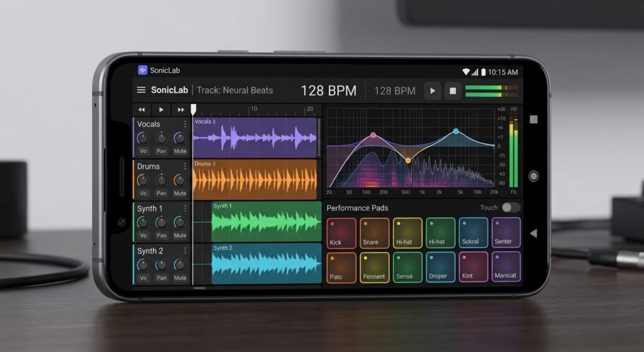Image resolution: width=644 pixels, height=352 pixels.
Task: Tap the Snare pad
Action: 375,233
